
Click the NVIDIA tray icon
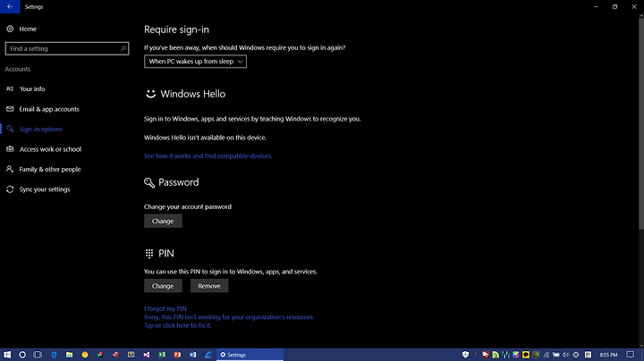tap(536, 355)
